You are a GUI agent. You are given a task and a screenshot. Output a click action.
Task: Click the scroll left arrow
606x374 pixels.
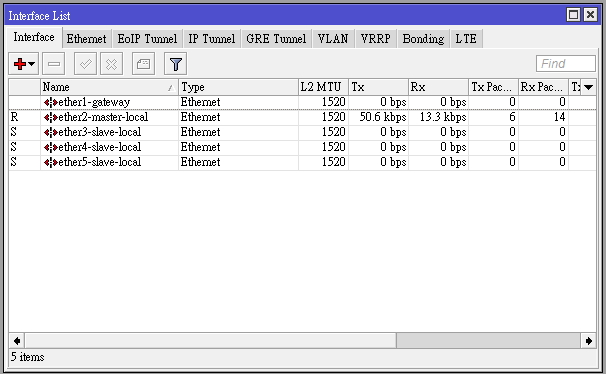click(x=17, y=341)
